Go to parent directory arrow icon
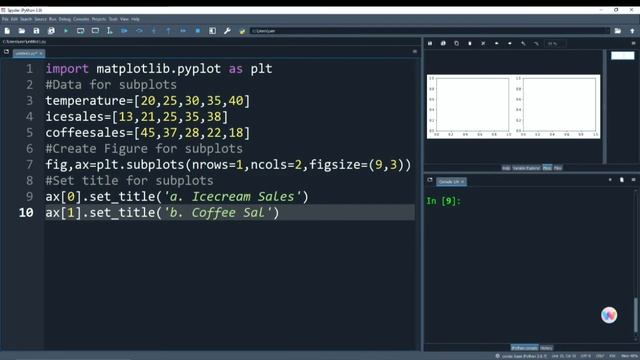 point(632,31)
